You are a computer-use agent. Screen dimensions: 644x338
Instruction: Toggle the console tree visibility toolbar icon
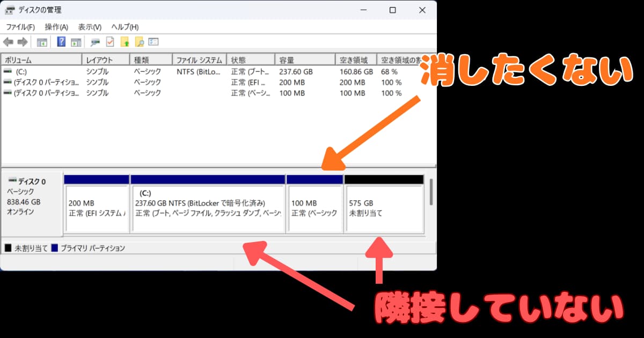tap(41, 41)
